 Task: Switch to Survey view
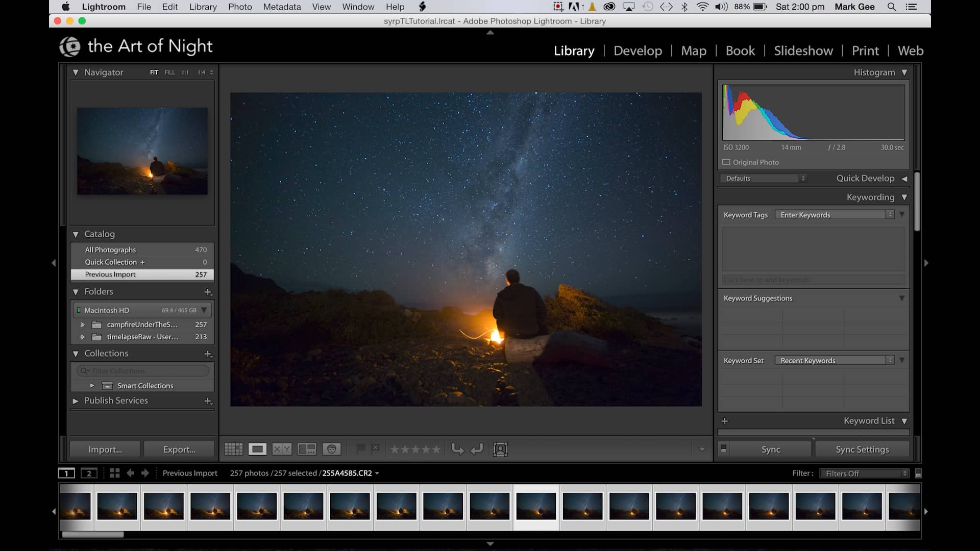(307, 449)
